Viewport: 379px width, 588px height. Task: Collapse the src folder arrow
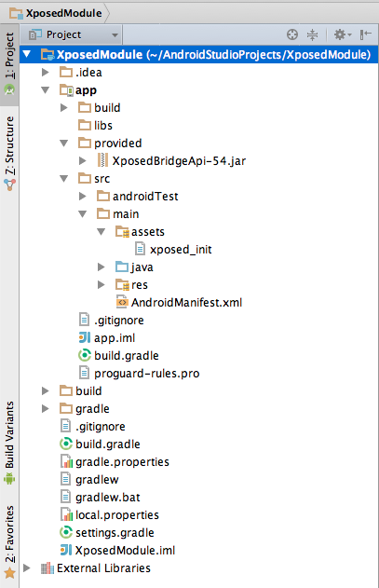63,179
